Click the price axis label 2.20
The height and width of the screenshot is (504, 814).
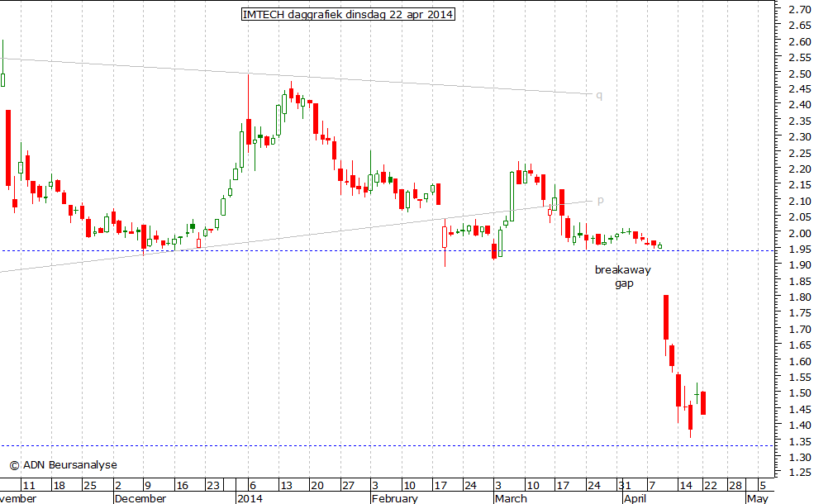click(x=799, y=169)
